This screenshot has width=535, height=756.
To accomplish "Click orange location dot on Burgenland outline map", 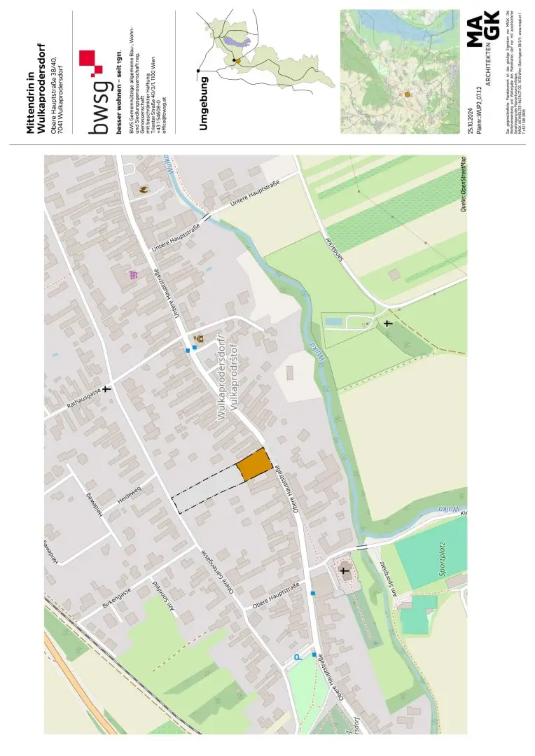I will tap(238, 61).
